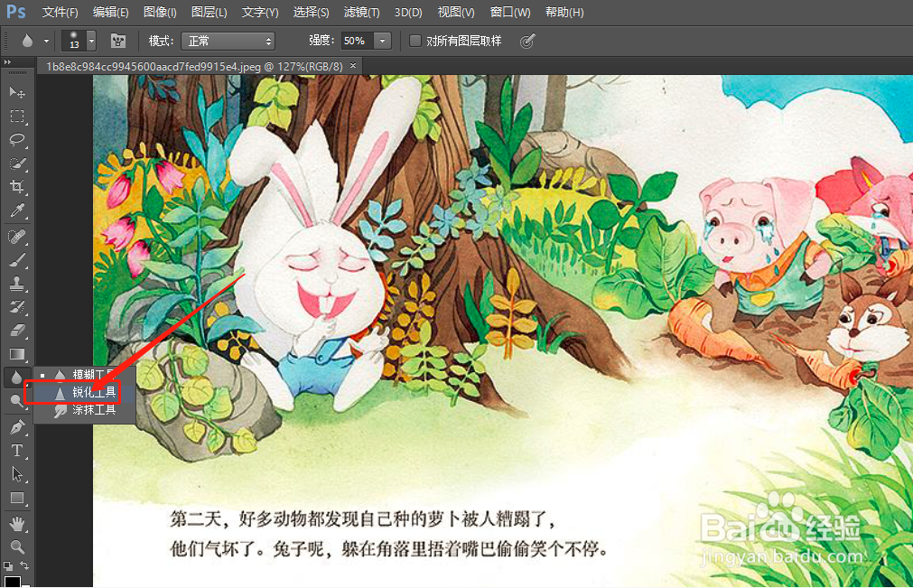913x588 pixels.
Task: Open the foreground color swatch
Action: [x=12, y=582]
